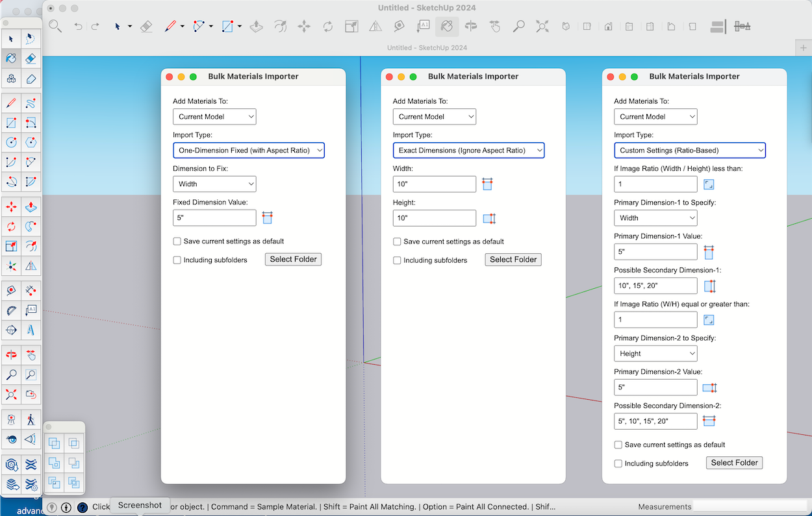The image size is (812, 516).
Task: Click Select Folder in the left dialog
Action: [293, 260]
